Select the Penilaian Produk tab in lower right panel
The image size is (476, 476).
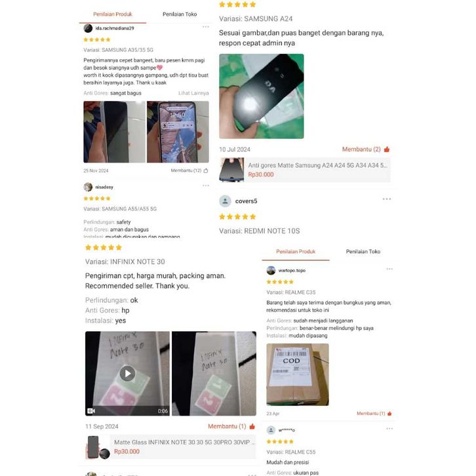pos(296,252)
